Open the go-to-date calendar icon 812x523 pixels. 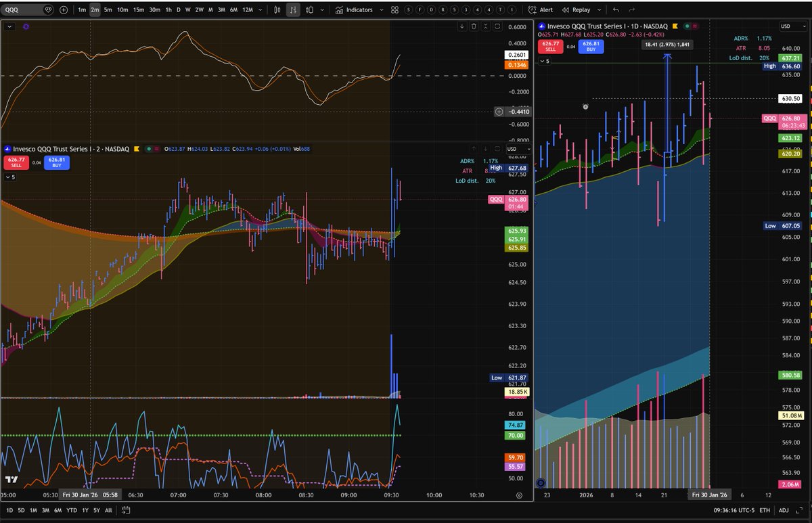(x=126, y=509)
